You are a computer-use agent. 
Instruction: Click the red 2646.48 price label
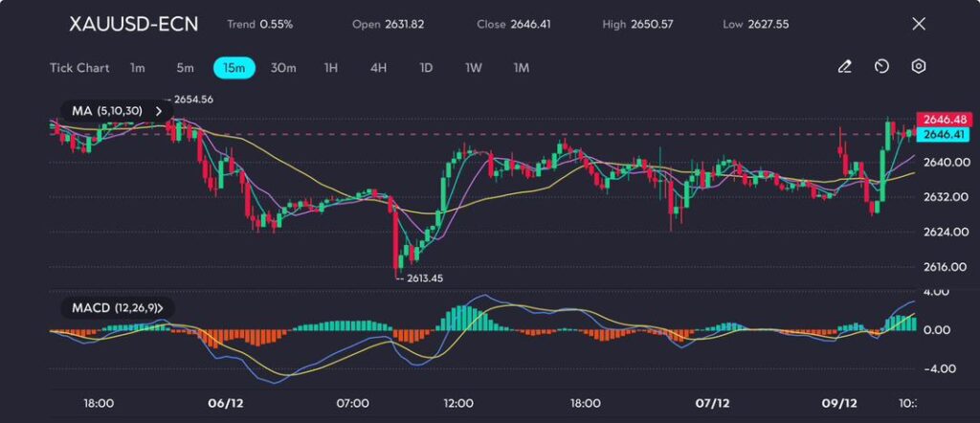(x=940, y=119)
